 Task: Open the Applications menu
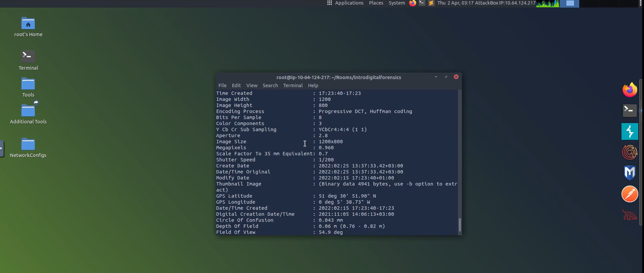click(x=349, y=3)
